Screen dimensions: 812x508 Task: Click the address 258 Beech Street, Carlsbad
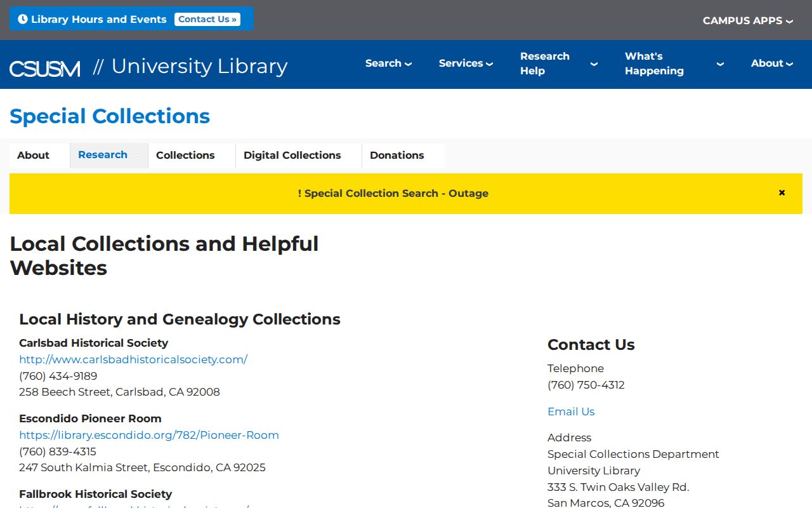click(x=119, y=392)
